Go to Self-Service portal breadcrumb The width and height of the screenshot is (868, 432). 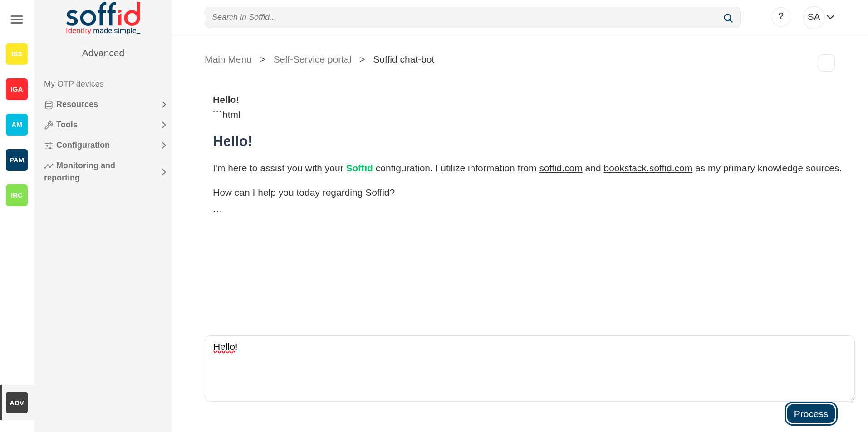(x=312, y=59)
